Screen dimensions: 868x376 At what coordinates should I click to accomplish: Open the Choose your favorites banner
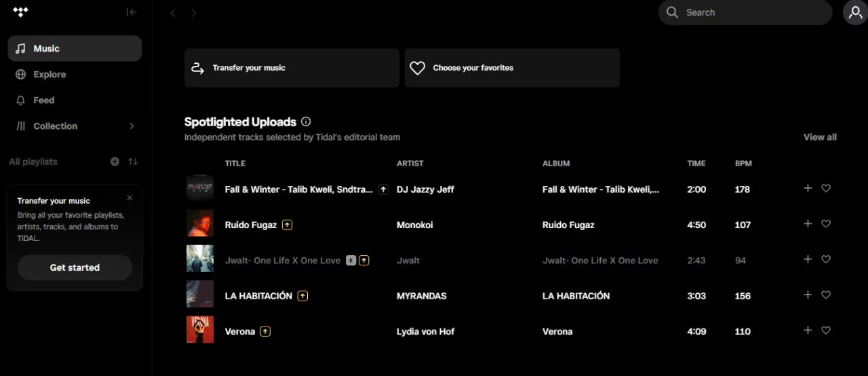(x=512, y=67)
